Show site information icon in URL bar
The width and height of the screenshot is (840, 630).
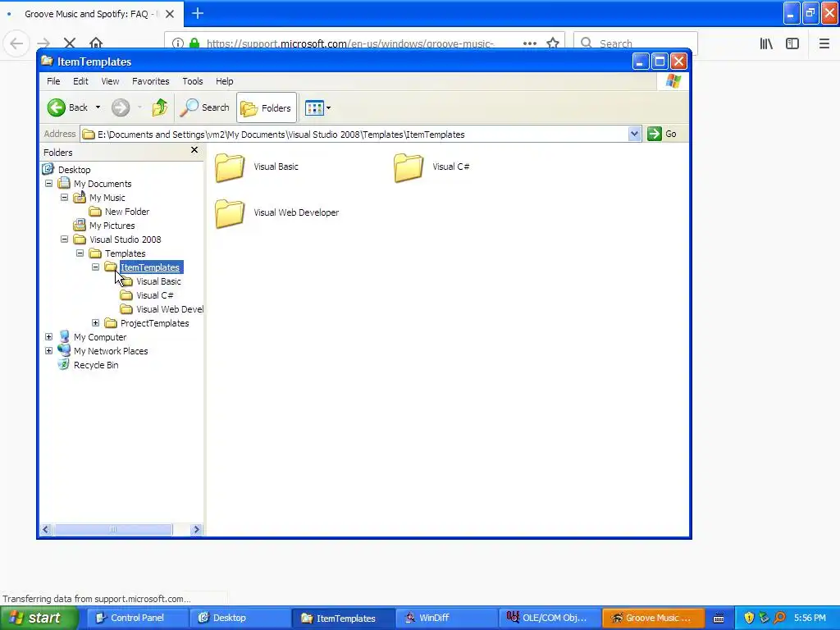pos(178,43)
